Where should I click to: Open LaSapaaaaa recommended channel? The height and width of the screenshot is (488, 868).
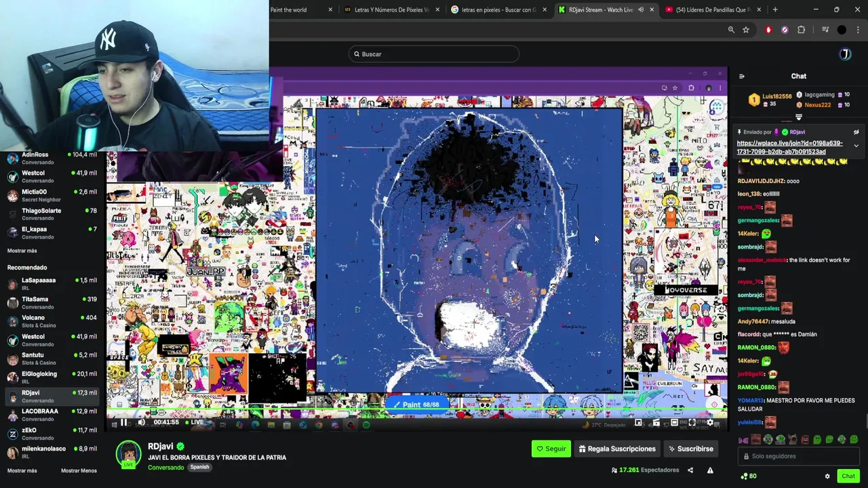coord(53,283)
